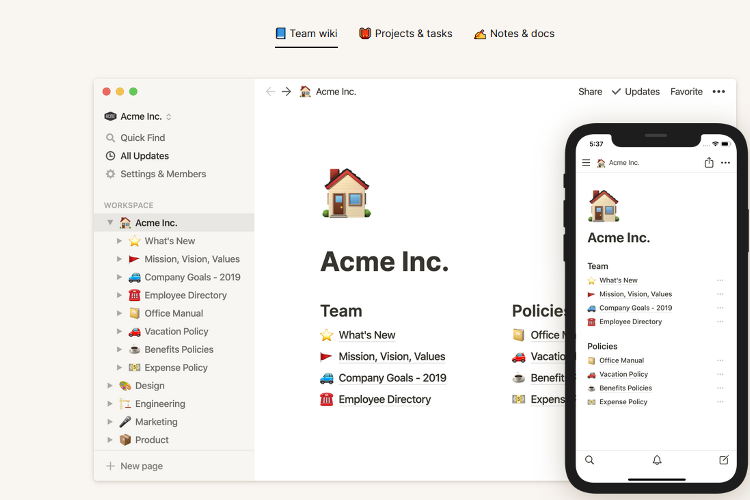Open the Projects & tasks tab
This screenshot has width=750, height=500.
406,33
